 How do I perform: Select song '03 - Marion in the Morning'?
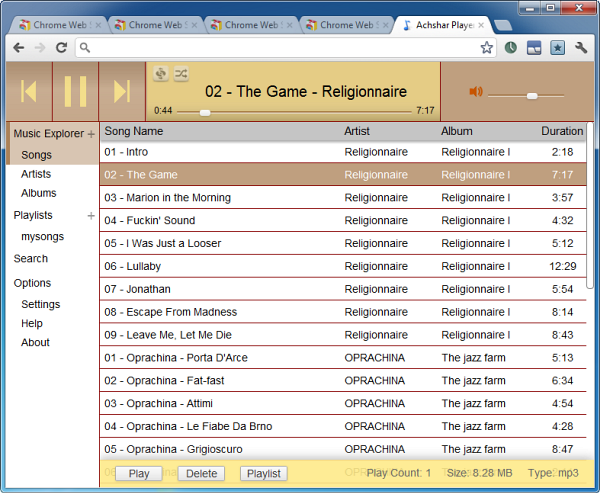343,198
